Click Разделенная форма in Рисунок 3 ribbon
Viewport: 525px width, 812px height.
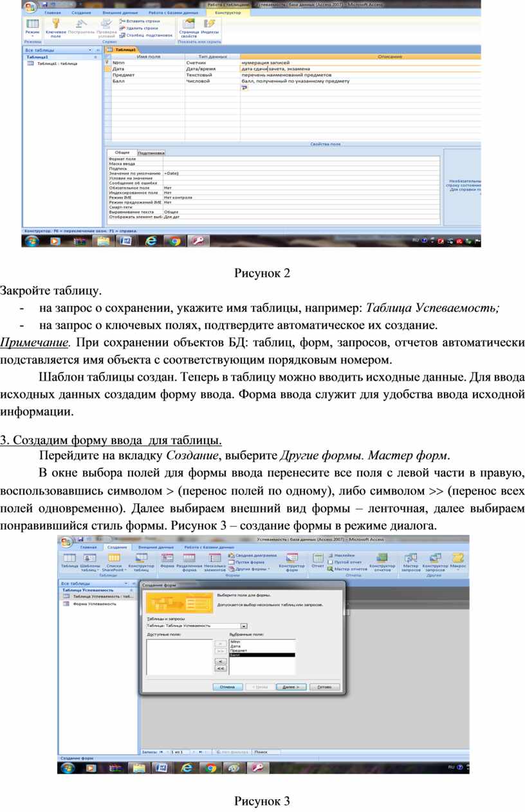189,563
